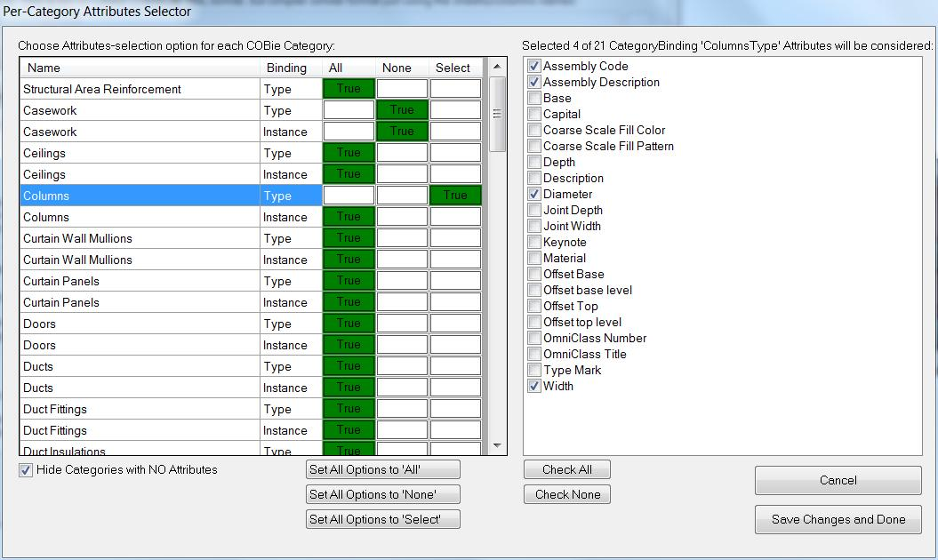Check the Base attribute
The image size is (938, 560).
coord(534,98)
